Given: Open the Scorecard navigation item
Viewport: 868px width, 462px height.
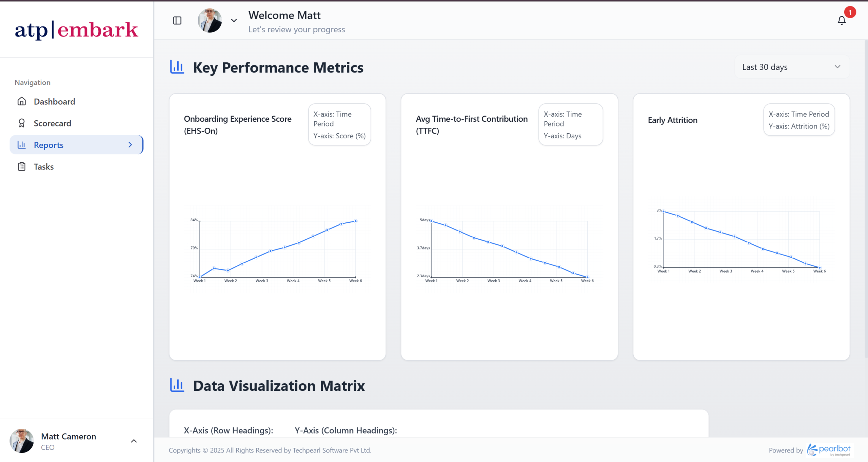Looking at the screenshot, I should tap(52, 123).
